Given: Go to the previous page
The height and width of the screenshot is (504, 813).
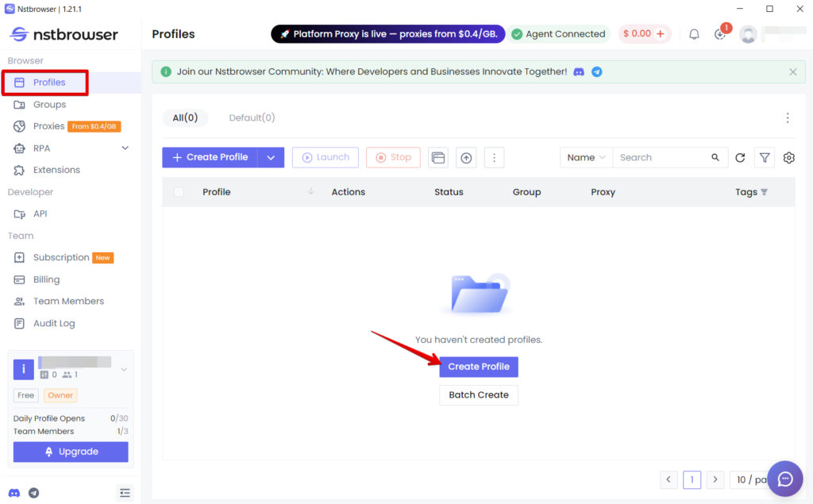Looking at the screenshot, I should (x=669, y=479).
